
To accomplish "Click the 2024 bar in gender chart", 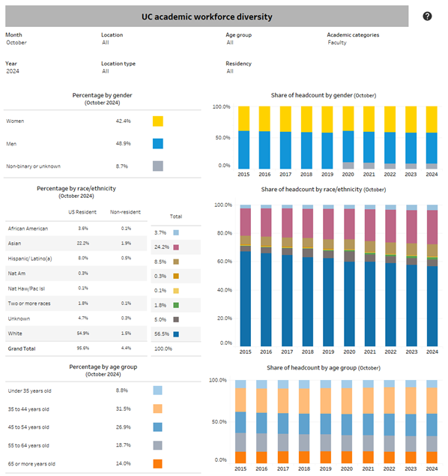I will [432, 137].
